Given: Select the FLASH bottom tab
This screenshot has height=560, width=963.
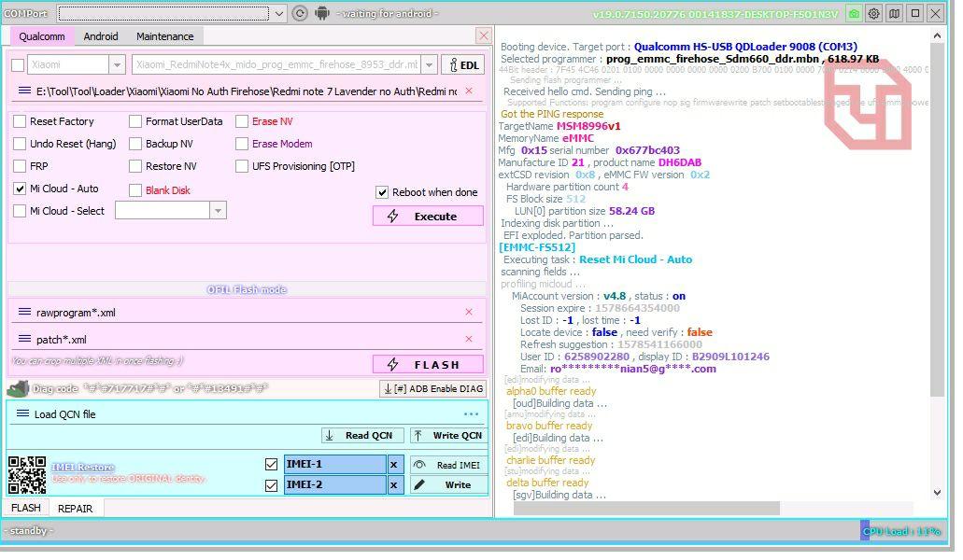Looking at the screenshot, I should [26, 508].
